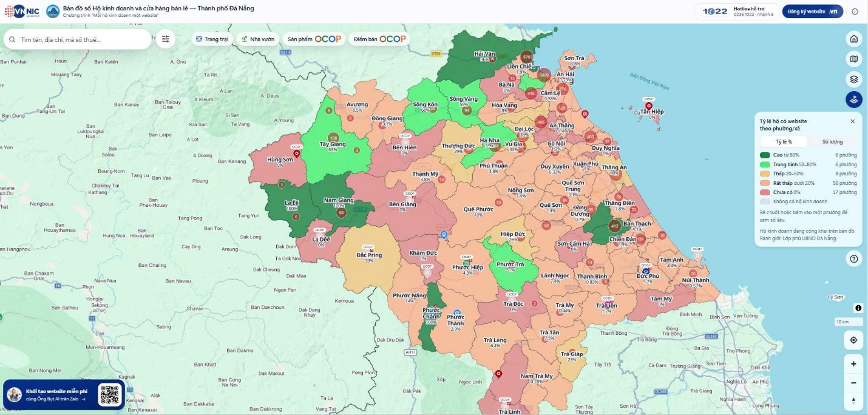868x415 pixels.
Task: Open the folded map icon button
Action: click(x=853, y=59)
